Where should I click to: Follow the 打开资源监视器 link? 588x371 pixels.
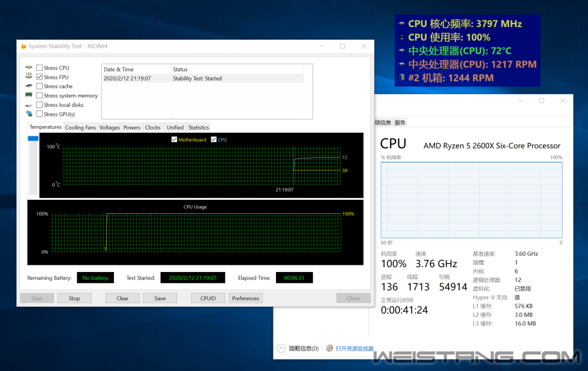pos(355,348)
